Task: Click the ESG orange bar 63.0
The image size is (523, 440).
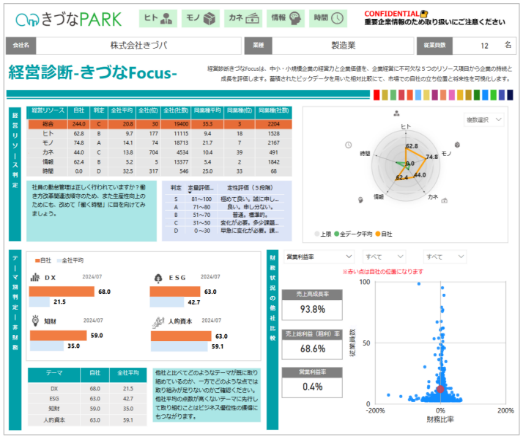Action: (175, 292)
